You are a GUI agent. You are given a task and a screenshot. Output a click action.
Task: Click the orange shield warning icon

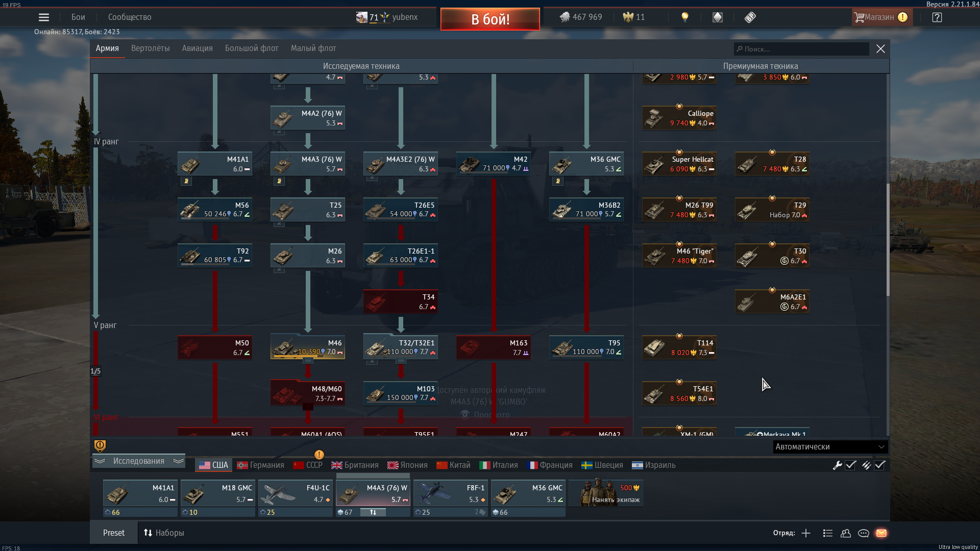[x=100, y=446]
